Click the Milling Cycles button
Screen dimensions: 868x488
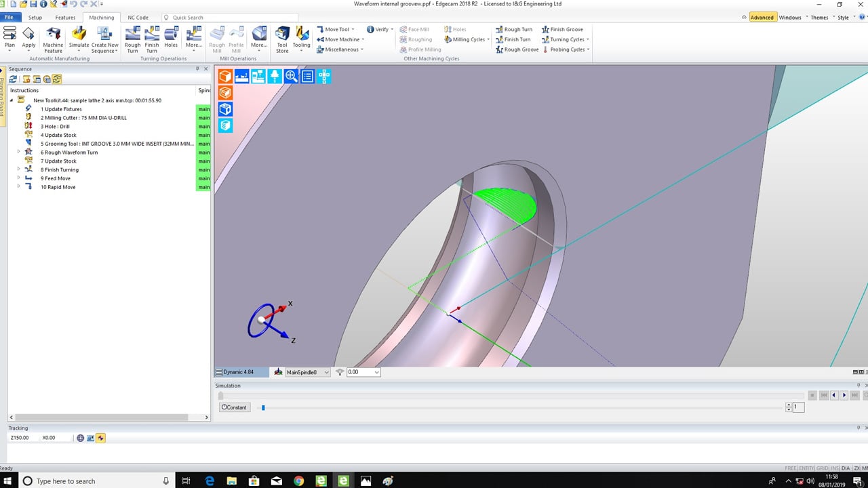[x=467, y=39]
